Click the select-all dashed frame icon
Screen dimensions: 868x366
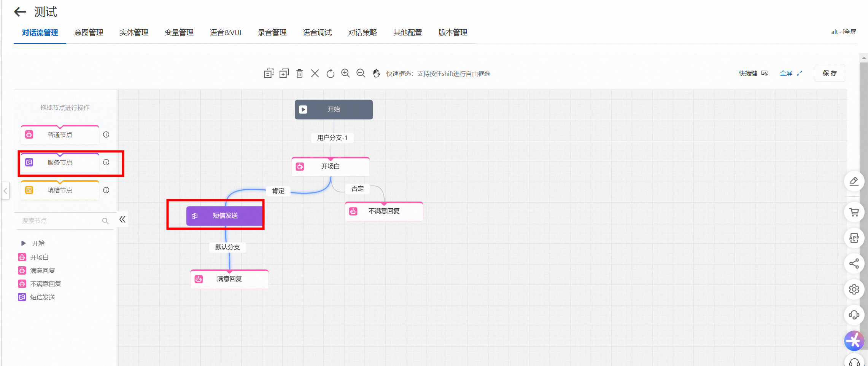[x=269, y=73]
